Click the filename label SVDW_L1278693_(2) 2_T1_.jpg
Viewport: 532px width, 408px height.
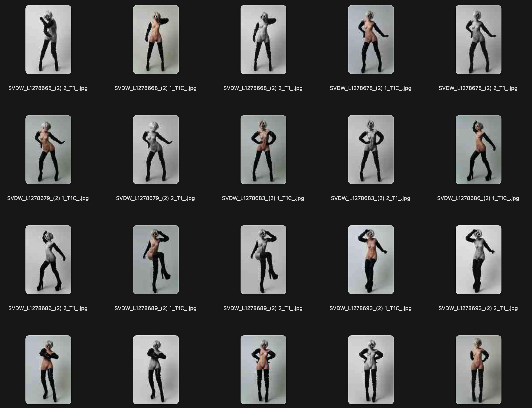[478, 308]
